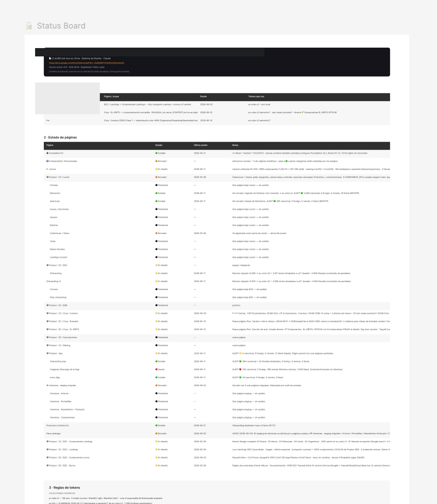
Task: Select the Coberturas + Datos cell
Action: coord(60,233)
